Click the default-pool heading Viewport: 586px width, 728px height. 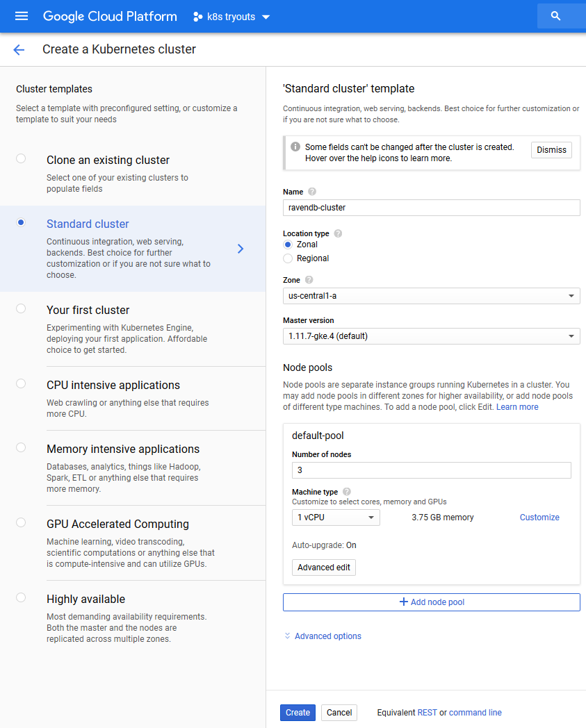coord(318,436)
